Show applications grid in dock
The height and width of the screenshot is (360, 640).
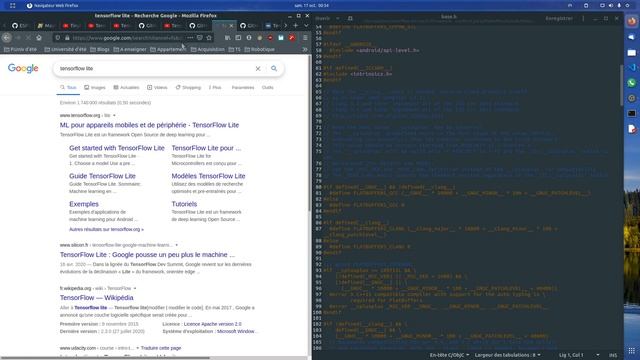coord(632,351)
